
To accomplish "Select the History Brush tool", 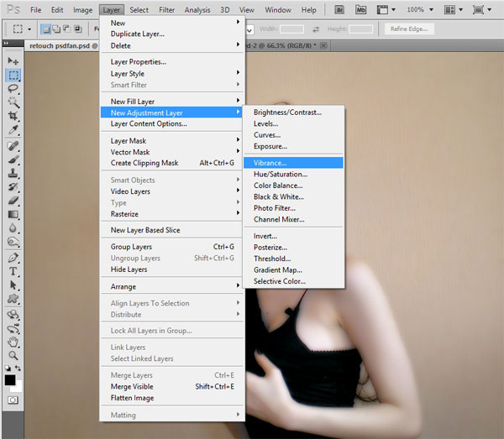I will pyautogui.click(x=13, y=187).
